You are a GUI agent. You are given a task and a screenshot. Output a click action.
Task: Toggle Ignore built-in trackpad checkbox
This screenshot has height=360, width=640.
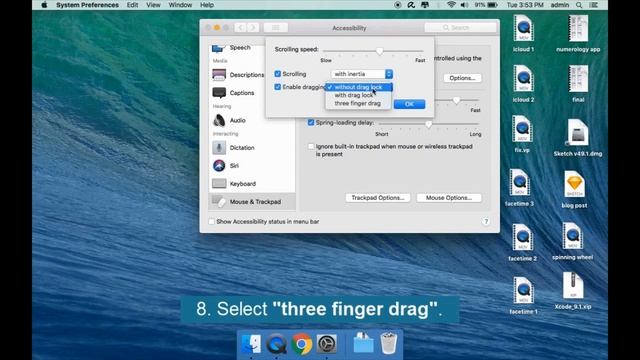(311, 146)
